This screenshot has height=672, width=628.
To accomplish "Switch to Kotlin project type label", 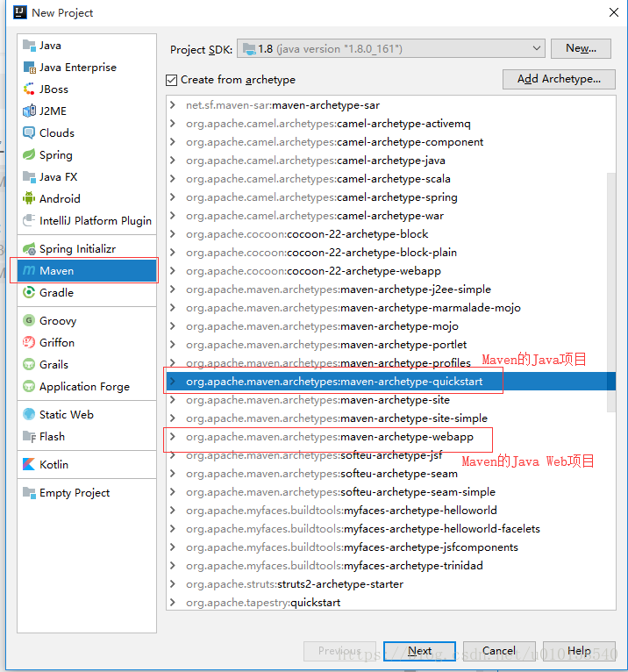I will click(x=54, y=465).
